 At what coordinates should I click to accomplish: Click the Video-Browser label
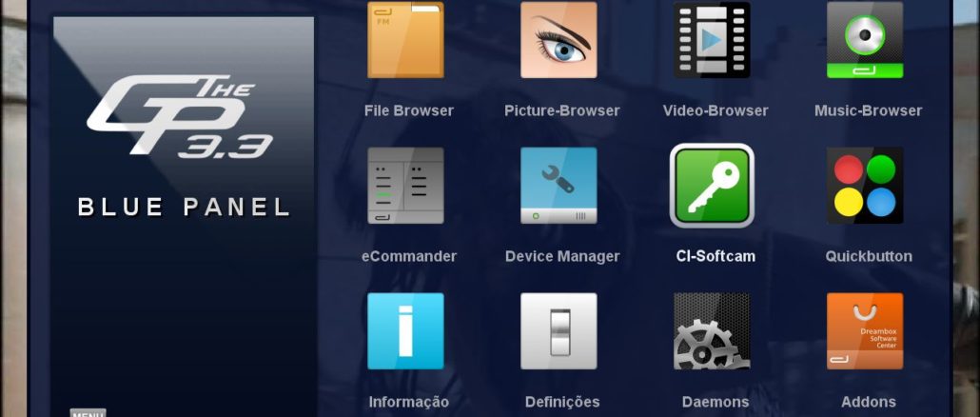(x=715, y=110)
